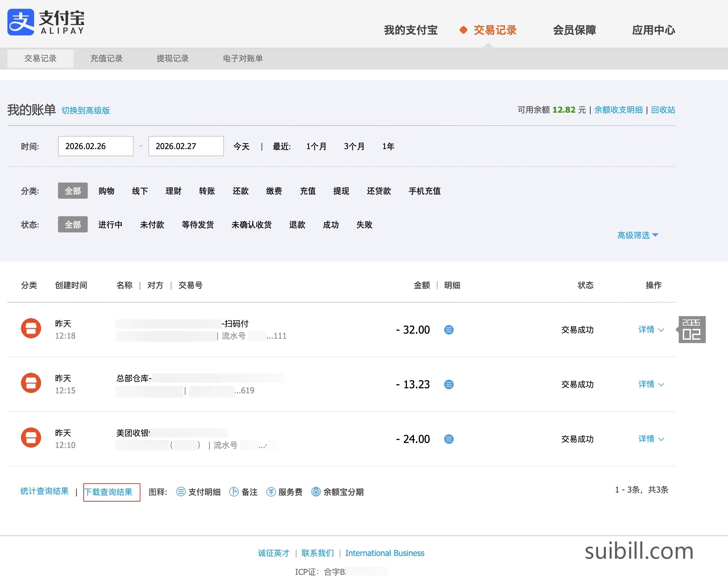The width and height of the screenshot is (728, 587).
Task: Click the start date field 2026.02.26
Action: pyautogui.click(x=96, y=146)
